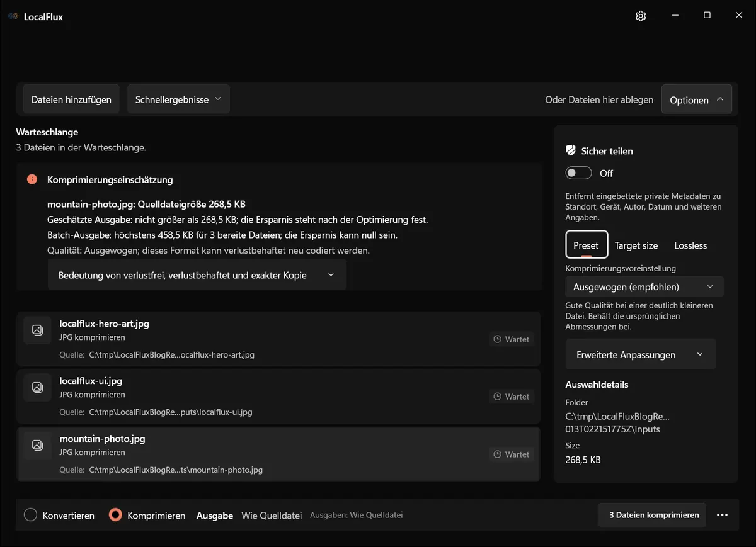Click the source path of mountain-photo.jpg
This screenshot has height=547, width=756.
point(176,470)
